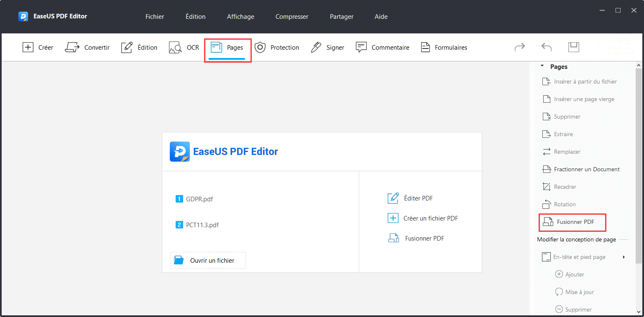Click Supprimer under En-tête et pied page
The image size is (644, 317).
pos(573,309)
